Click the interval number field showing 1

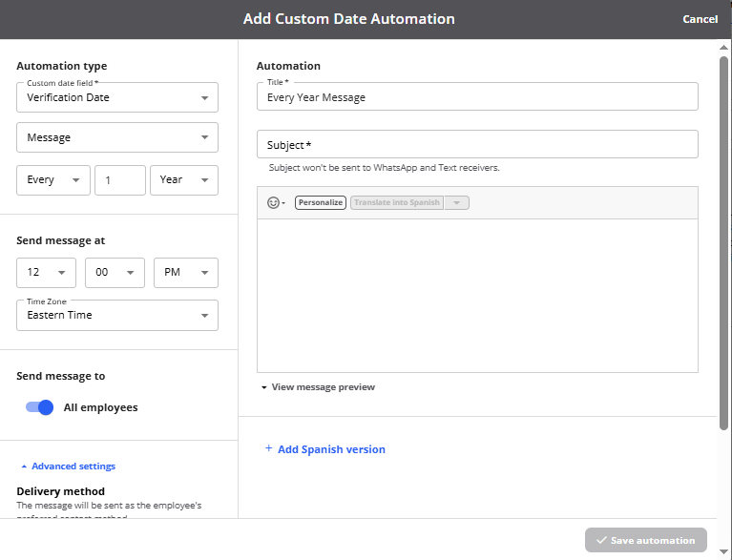tap(119, 180)
